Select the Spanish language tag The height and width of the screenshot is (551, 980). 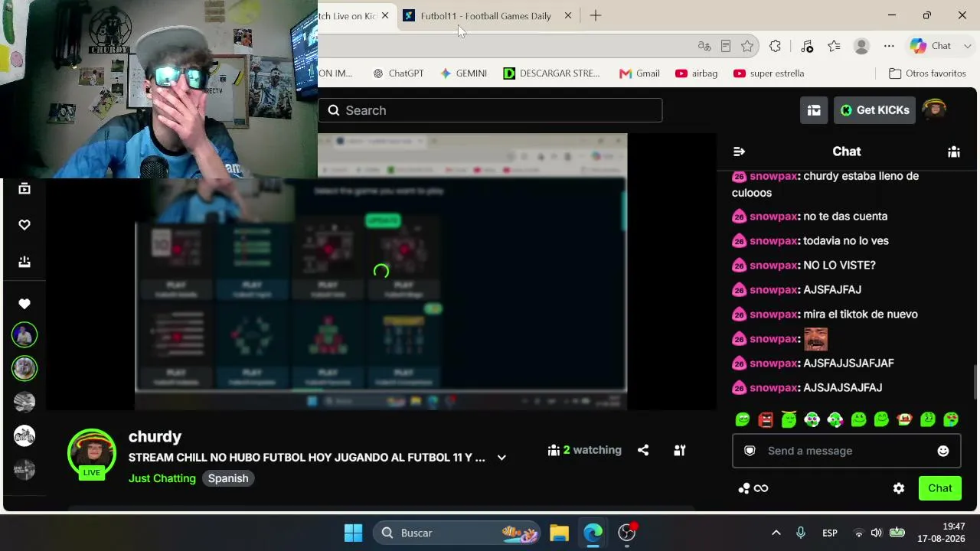coord(228,478)
